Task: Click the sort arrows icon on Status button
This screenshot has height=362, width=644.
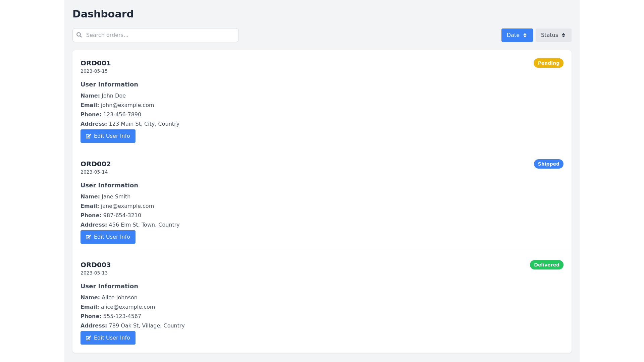Action: (x=563, y=35)
